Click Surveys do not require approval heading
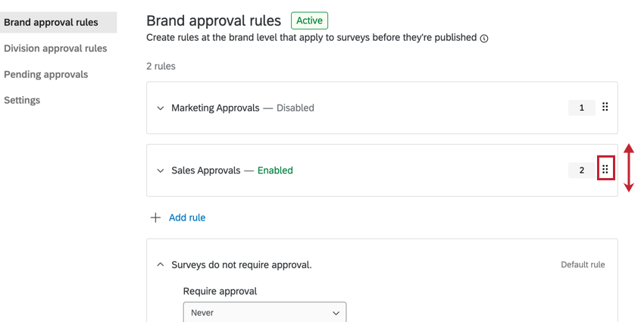 242,264
